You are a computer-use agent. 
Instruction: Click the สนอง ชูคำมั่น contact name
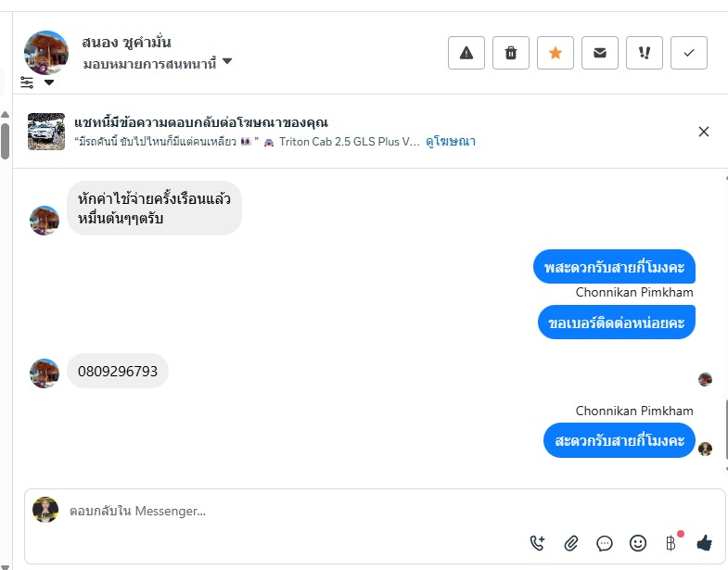(126, 43)
